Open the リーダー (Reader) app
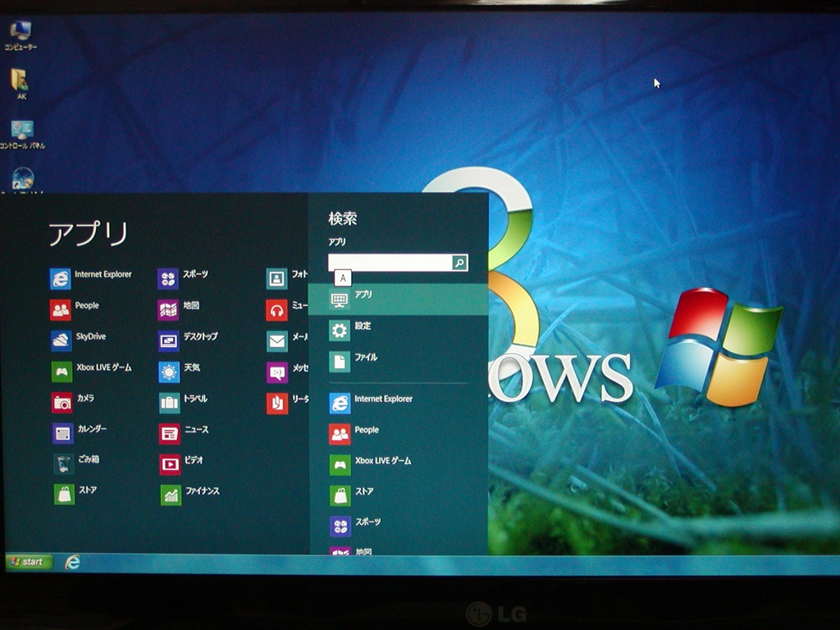Screen dimensions: 840x630 click(x=288, y=403)
